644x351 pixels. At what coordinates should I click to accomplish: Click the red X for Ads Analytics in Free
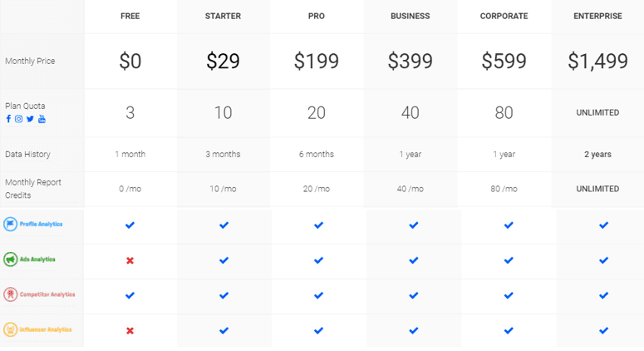click(x=130, y=260)
